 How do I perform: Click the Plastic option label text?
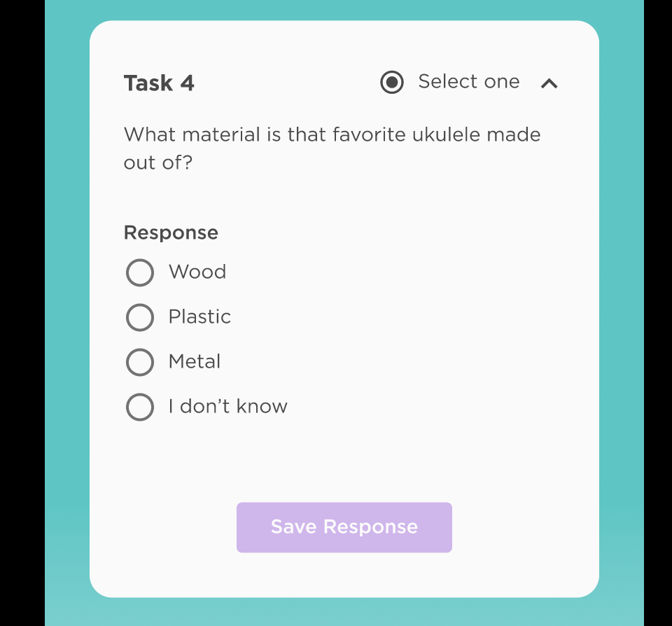click(x=199, y=317)
